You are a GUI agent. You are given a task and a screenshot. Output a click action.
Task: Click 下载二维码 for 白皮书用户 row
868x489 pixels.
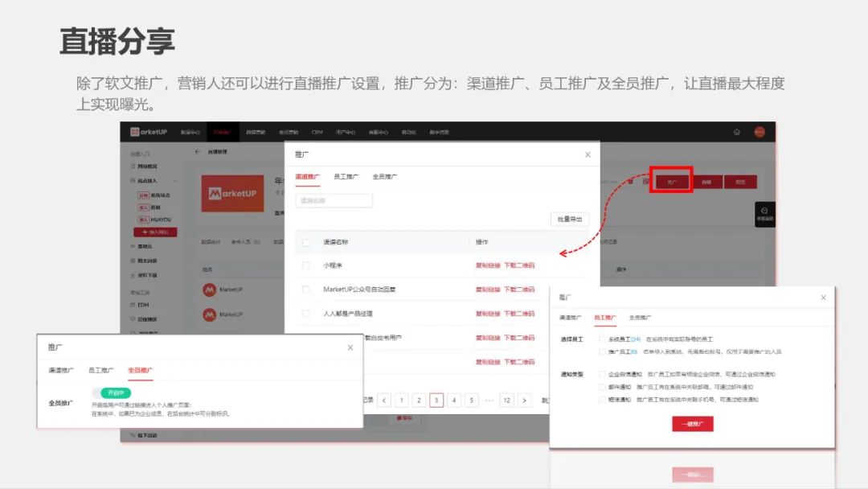point(519,338)
